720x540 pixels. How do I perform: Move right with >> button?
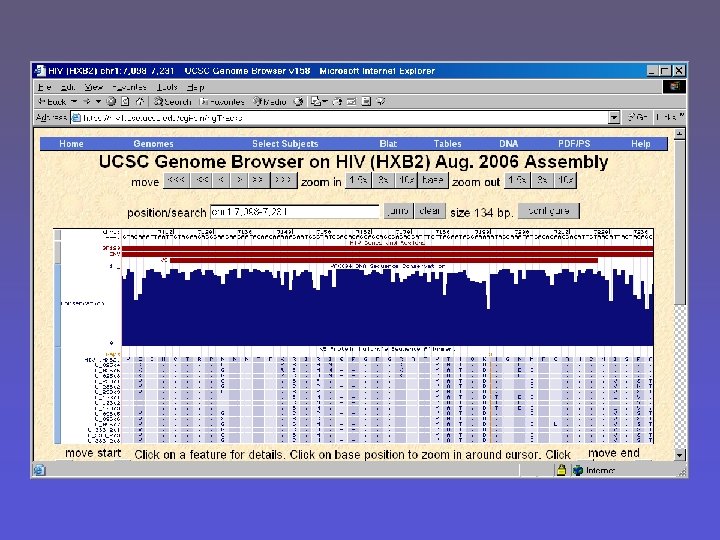pyautogui.click(x=259, y=180)
